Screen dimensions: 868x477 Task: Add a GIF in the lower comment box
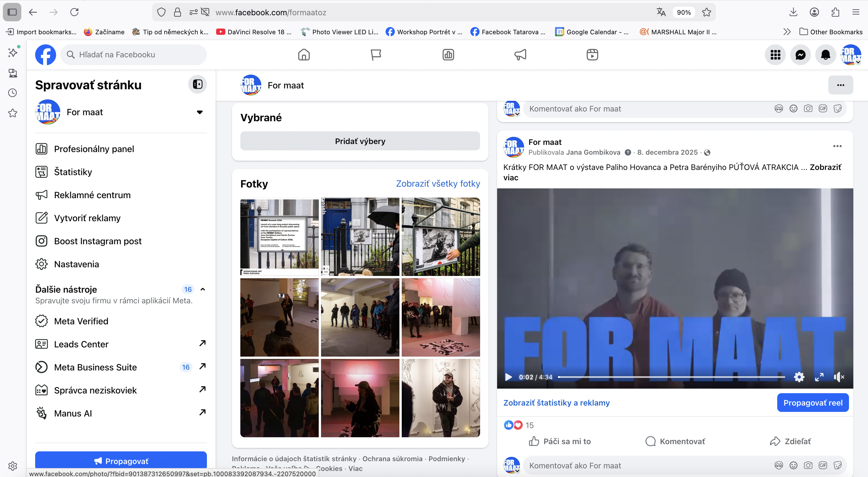(822, 465)
